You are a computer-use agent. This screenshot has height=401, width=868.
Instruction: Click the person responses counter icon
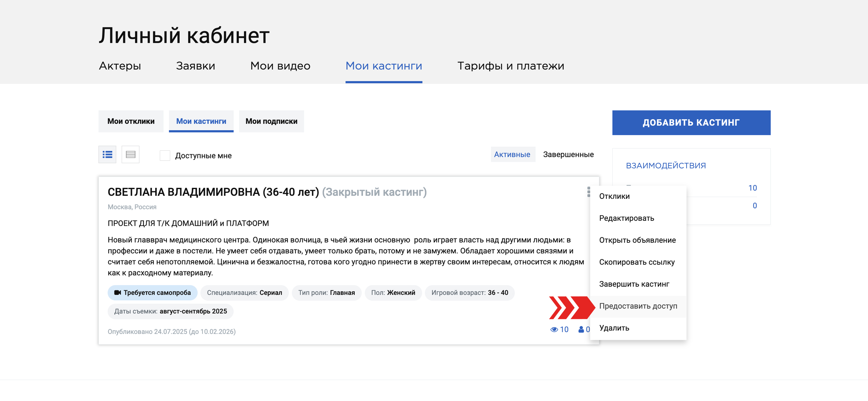click(x=581, y=329)
